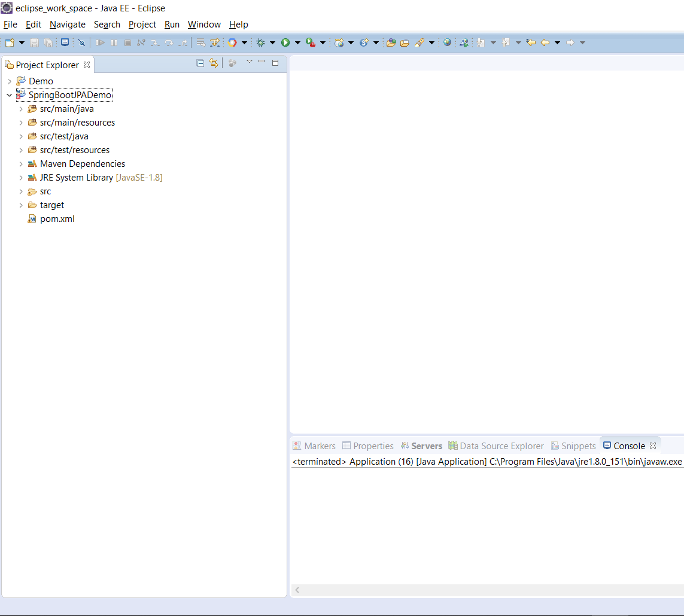The image size is (684, 616).
Task: Click the console horizontal scrollbar left arrow
Action: coord(297,590)
